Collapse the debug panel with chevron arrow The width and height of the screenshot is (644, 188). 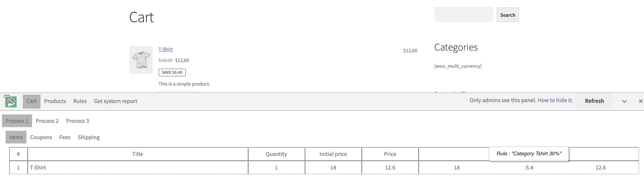624,101
